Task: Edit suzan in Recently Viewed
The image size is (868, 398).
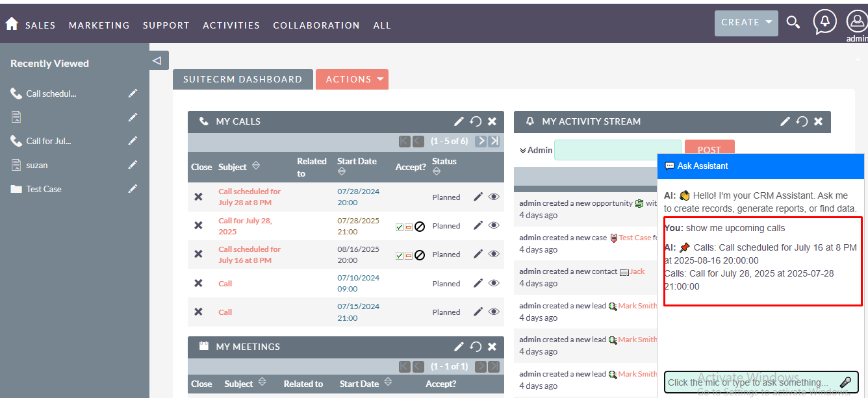Action: point(133,165)
